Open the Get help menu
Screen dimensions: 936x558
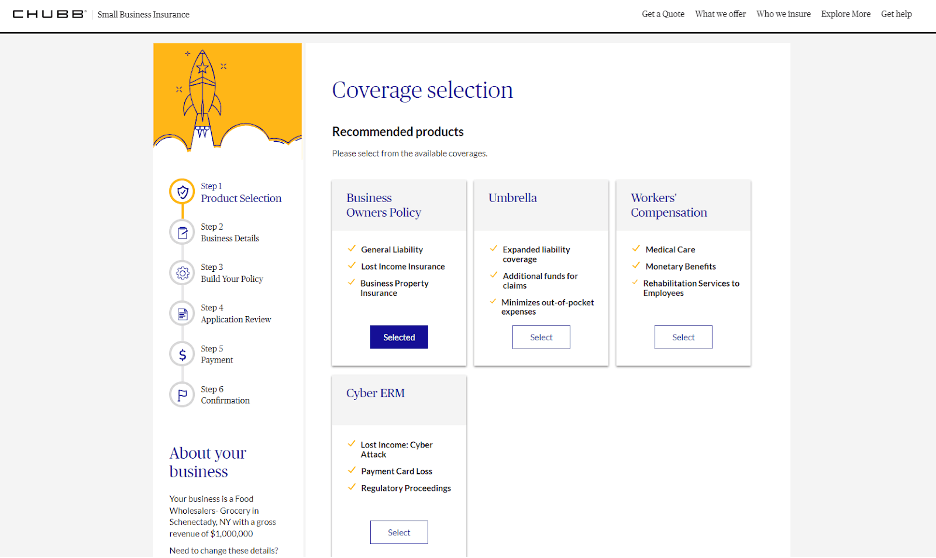pos(896,14)
